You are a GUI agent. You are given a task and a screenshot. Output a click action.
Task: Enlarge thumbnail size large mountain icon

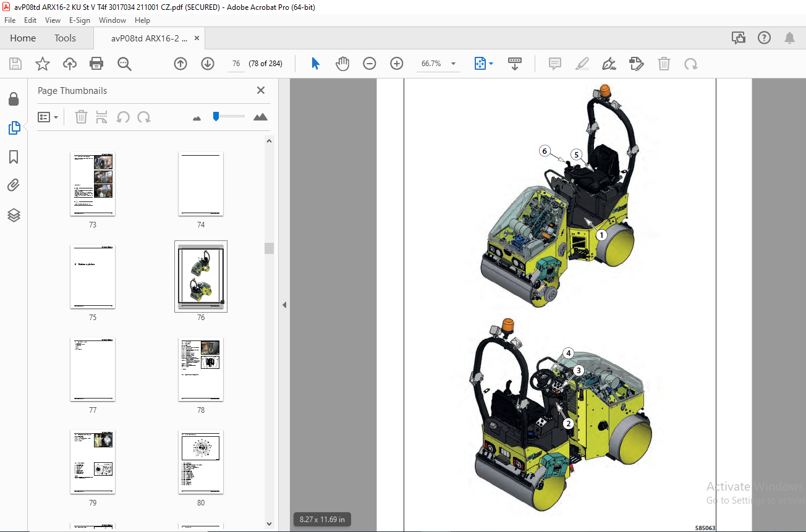[260, 116]
